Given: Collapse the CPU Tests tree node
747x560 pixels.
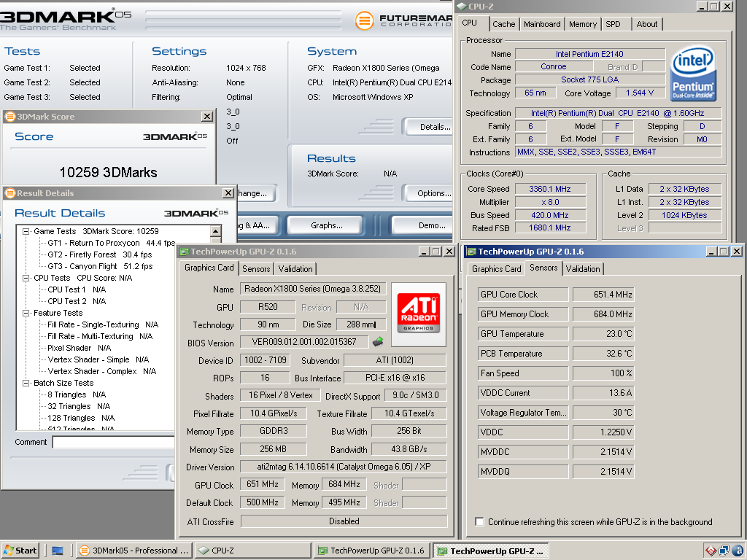Looking at the screenshot, I should (x=26, y=278).
